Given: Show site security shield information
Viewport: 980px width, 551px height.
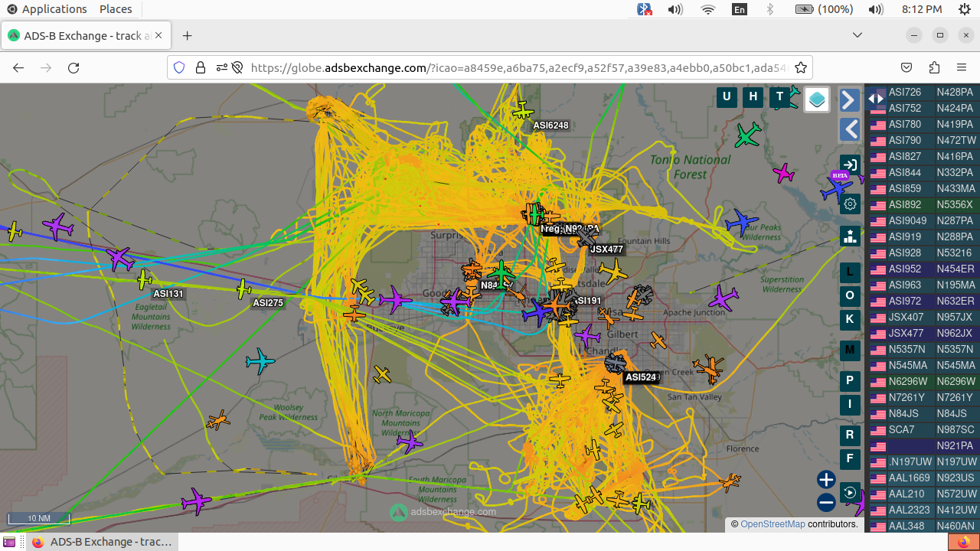Looking at the screenshot, I should (179, 67).
